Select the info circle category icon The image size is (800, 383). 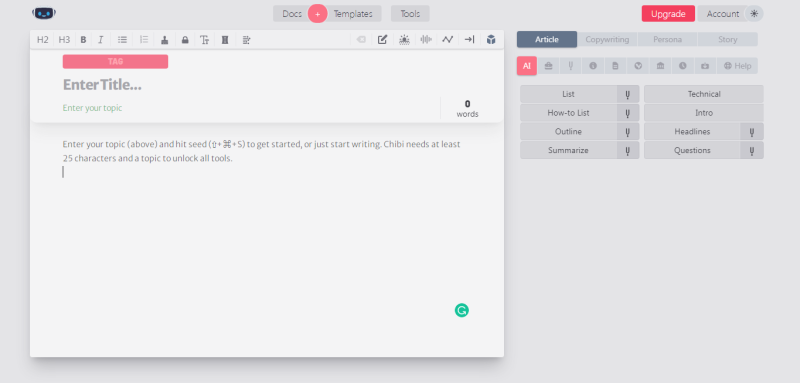tap(593, 66)
